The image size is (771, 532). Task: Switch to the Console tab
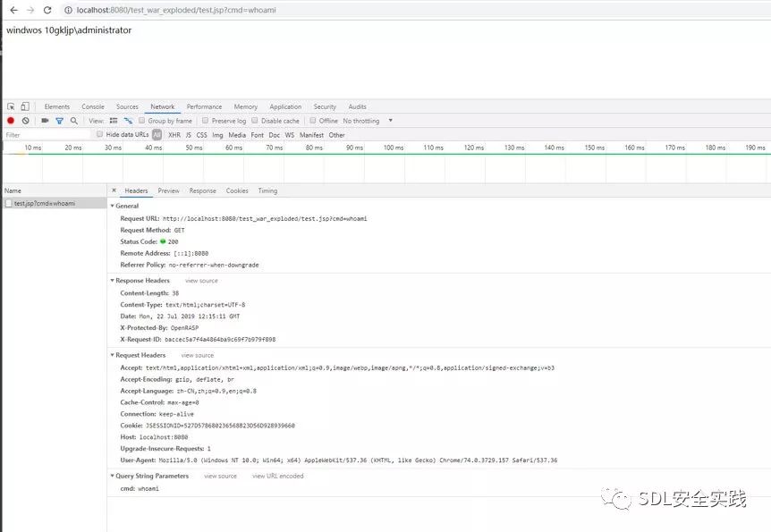93,106
